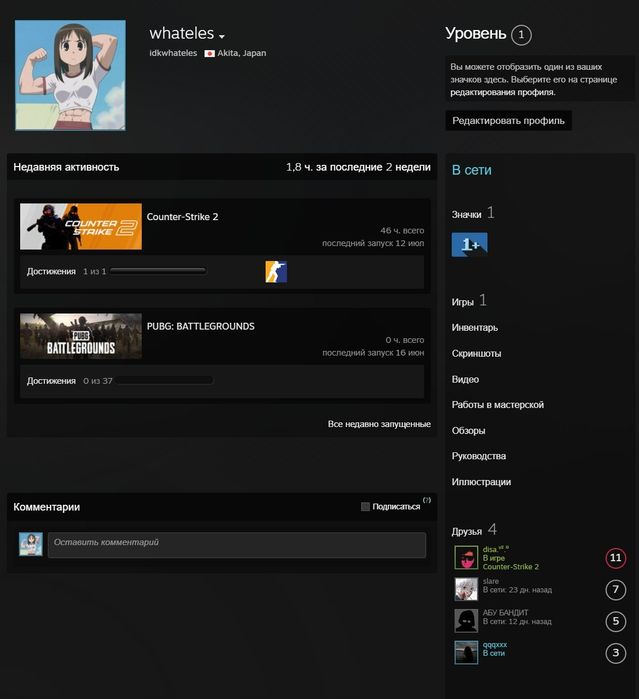Click АБУ БАНДИТ friend avatar
The height and width of the screenshot is (699, 639).
click(x=466, y=621)
